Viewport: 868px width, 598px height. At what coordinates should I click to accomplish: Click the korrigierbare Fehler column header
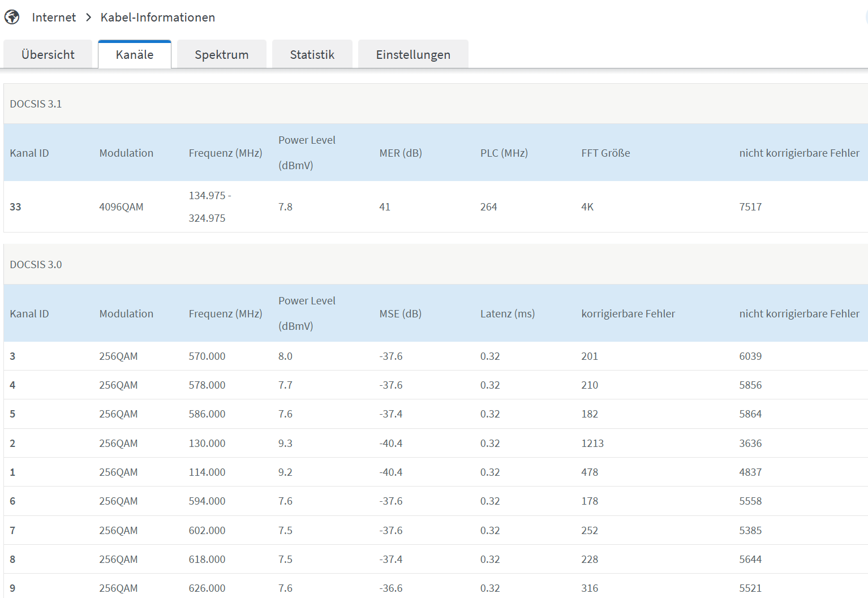(628, 313)
